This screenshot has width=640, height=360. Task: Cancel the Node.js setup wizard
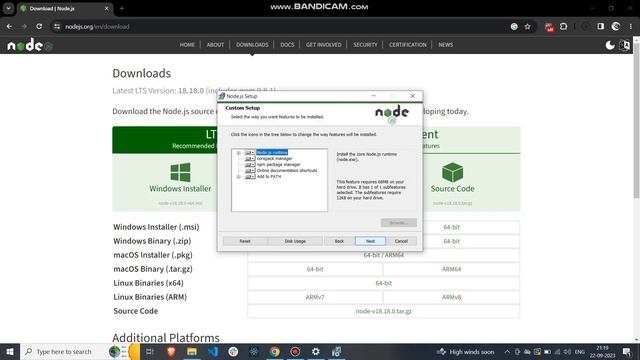pyautogui.click(x=401, y=241)
